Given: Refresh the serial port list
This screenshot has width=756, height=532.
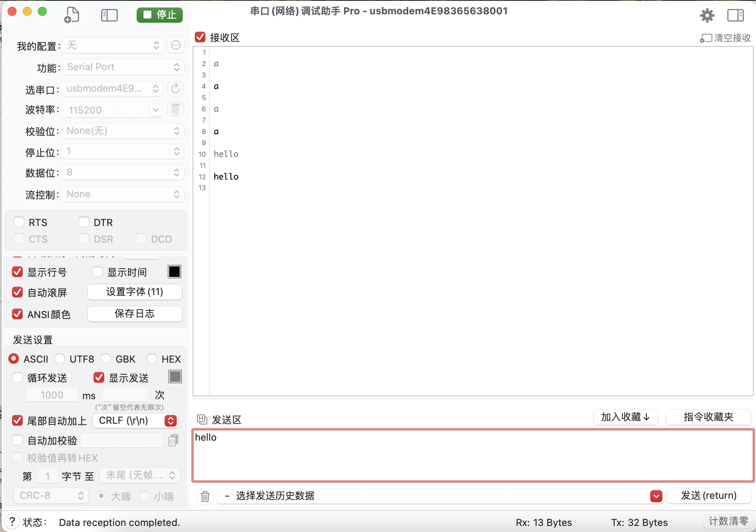Looking at the screenshot, I should (176, 89).
